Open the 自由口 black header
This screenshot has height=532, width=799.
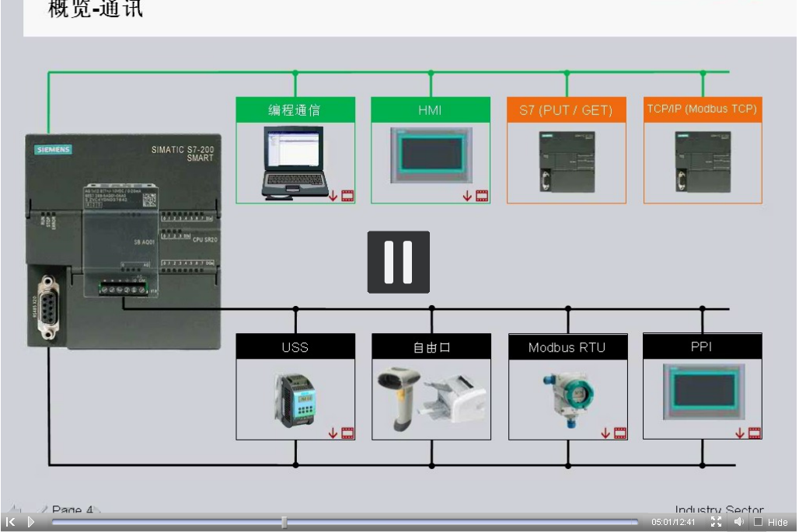pos(431,346)
